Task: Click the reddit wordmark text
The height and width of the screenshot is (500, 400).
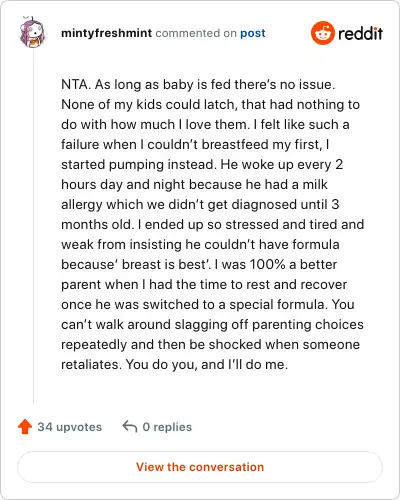Action: pos(360,33)
